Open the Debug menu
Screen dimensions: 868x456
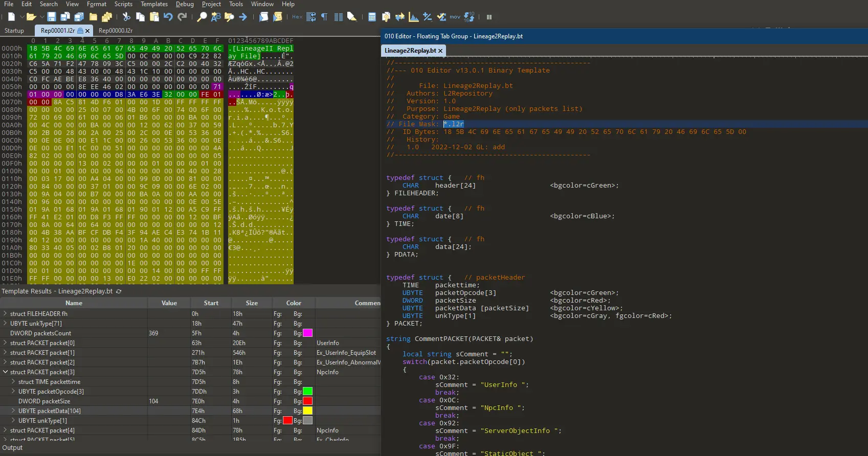coord(185,4)
